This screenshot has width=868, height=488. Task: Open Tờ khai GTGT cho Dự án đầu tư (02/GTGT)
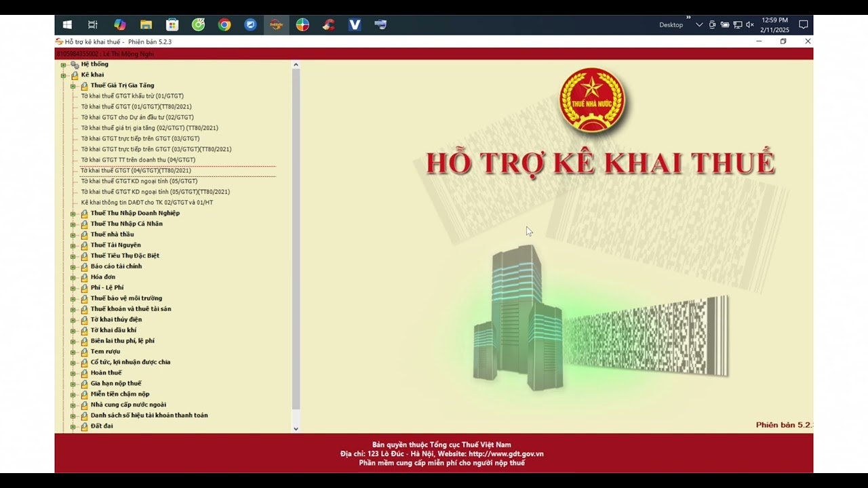pos(138,117)
